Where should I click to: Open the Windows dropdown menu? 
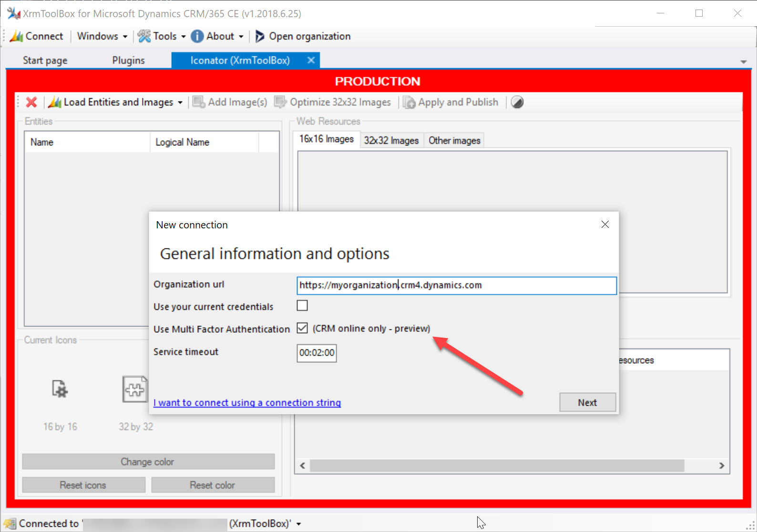tap(102, 36)
